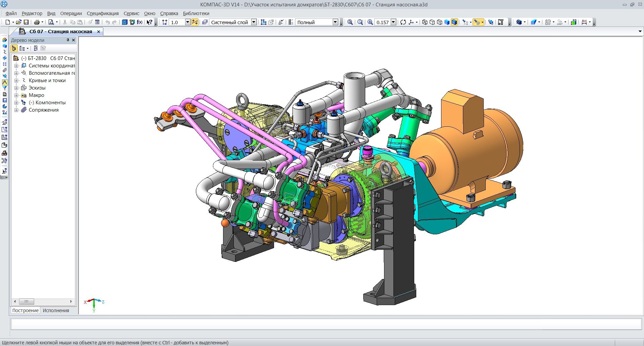The image size is (644, 346).
Task: Pin the Дерево модели panel
Action: pyautogui.click(x=68, y=40)
